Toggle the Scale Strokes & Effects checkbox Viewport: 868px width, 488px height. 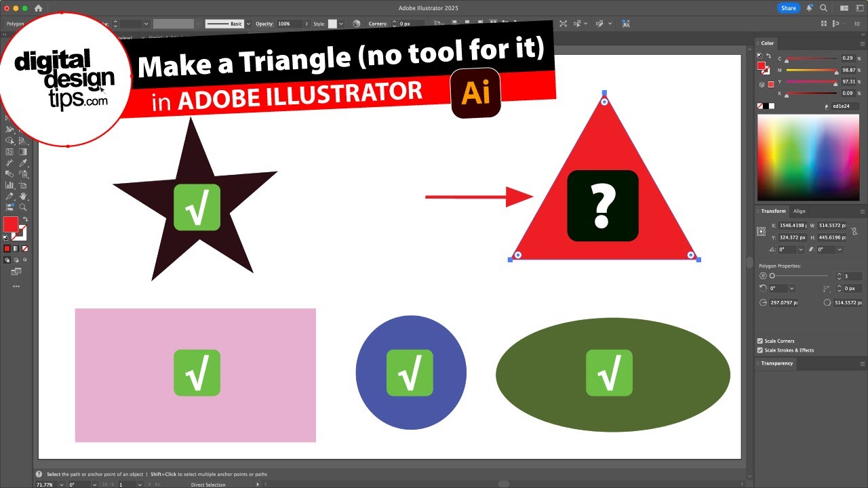[759, 350]
